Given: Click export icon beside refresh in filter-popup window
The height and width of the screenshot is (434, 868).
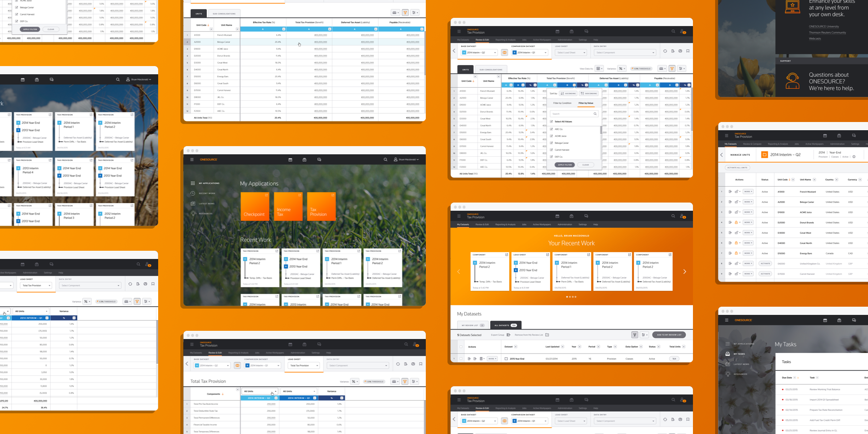Looking at the screenshot, I should (673, 51).
